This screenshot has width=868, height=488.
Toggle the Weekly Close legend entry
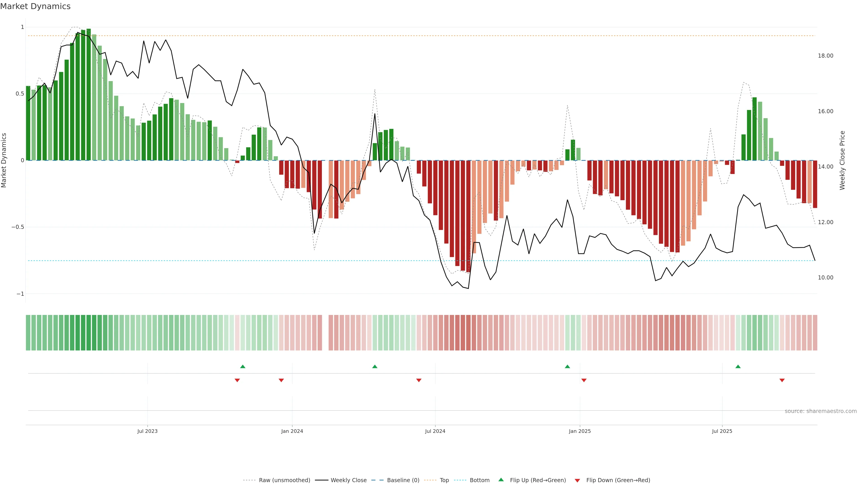click(348, 480)
